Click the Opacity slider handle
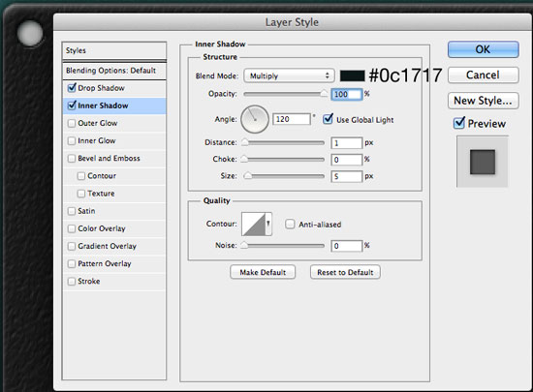Image resolution: width=533 pixels, height=392 pixels. click(324, 93)
